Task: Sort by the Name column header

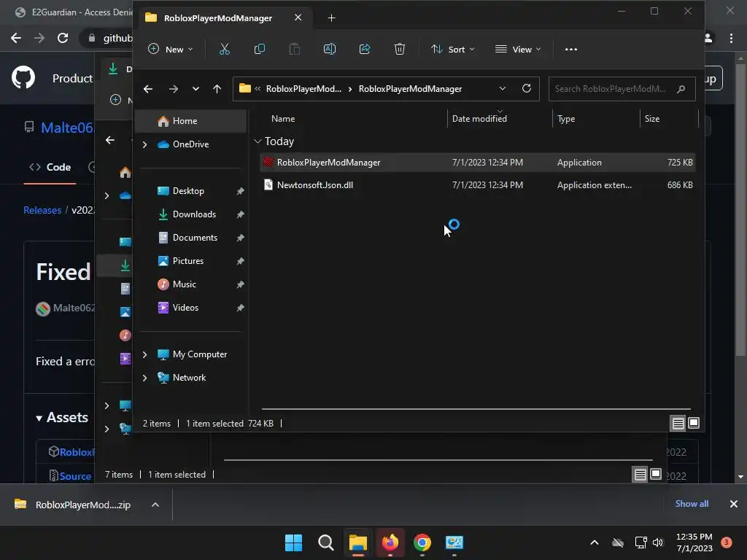Action: pos(283,119)
